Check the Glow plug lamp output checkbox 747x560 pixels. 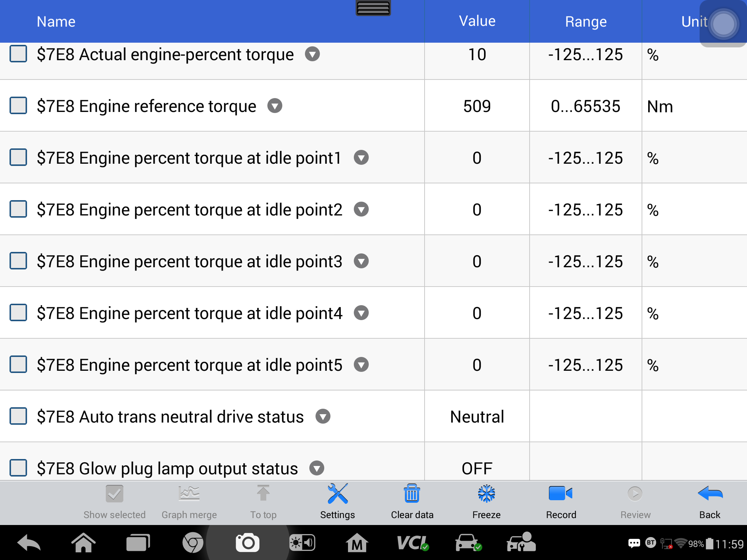[x=18, y=468]
